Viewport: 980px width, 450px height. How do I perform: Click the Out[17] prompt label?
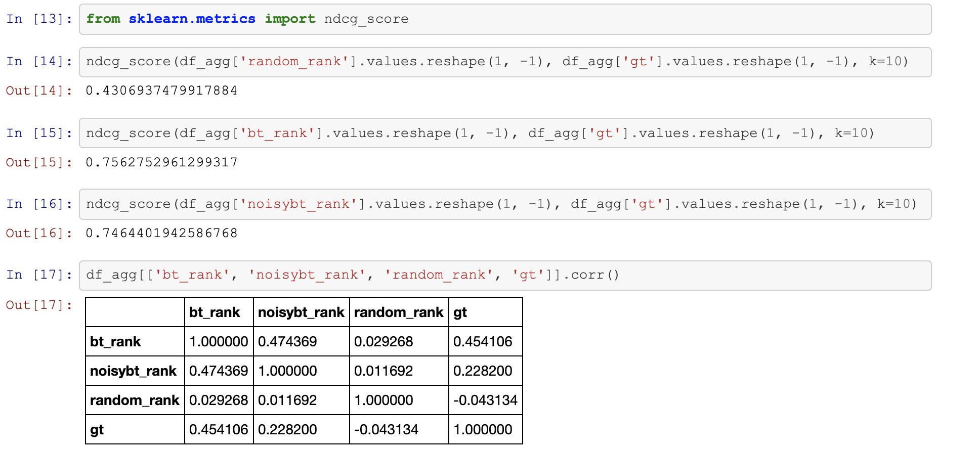click(x=39, y=305)
